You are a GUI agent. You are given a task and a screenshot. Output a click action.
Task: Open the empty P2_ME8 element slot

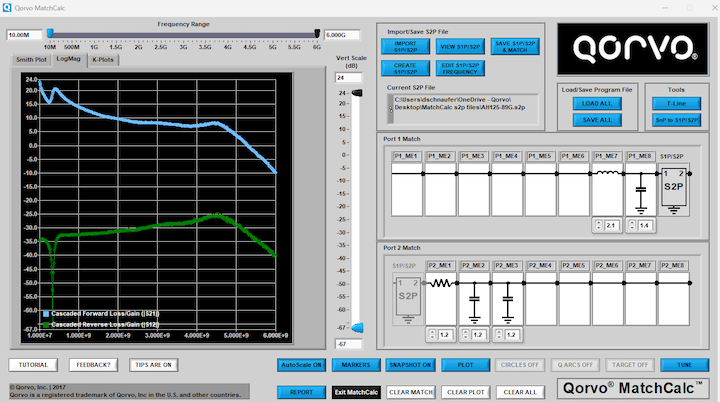click(x=674, y=300)
